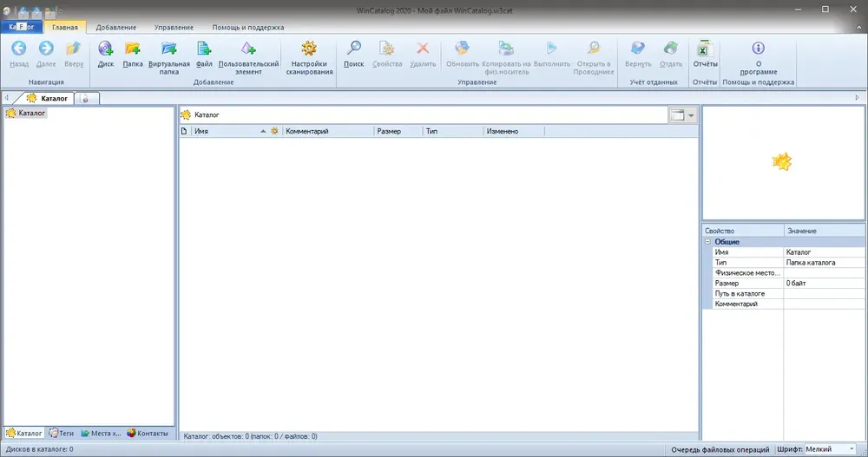Select the Каталог document tab
The height and width of the screenshot is (457, 868).
(x=47, y=98)
